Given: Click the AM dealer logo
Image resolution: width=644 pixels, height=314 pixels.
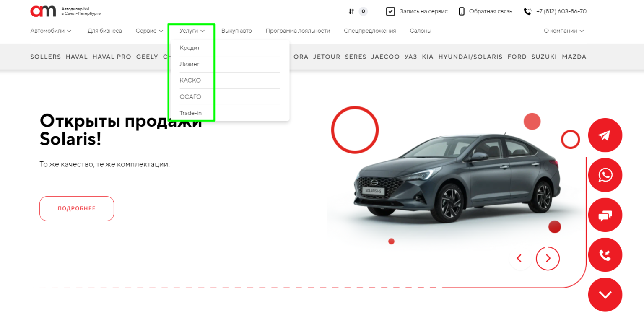Looking at the screenshot, I should point(43,11).
